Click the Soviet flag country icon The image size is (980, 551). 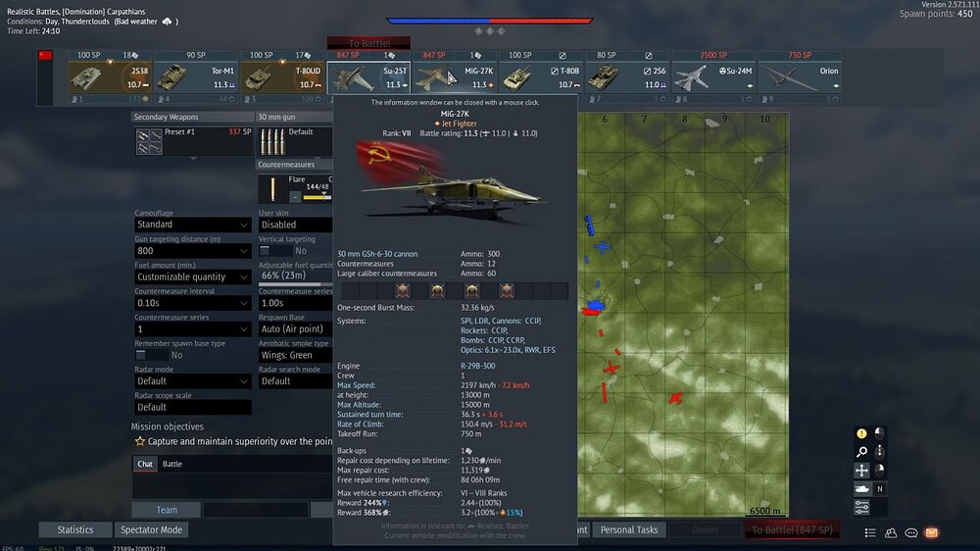[45, 55]
